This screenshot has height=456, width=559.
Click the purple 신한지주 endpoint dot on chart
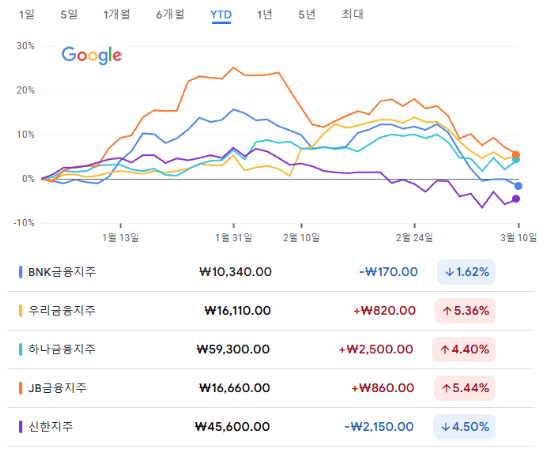pyautogui.click(x=516, y=199)
